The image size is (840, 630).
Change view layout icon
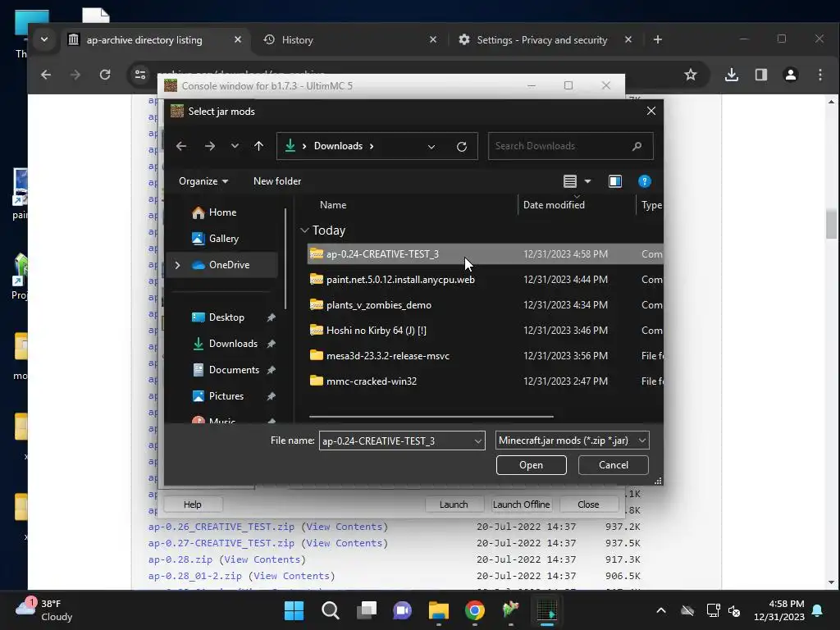pos(570,181)
